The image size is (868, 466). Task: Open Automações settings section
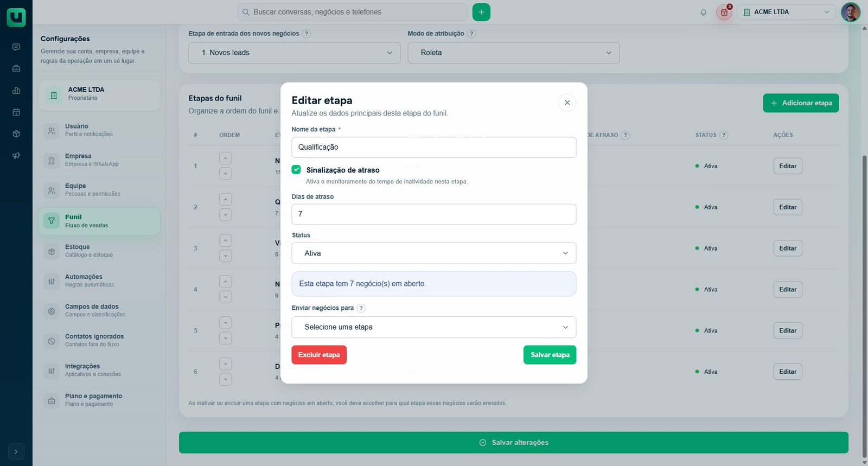pos(99,280)
